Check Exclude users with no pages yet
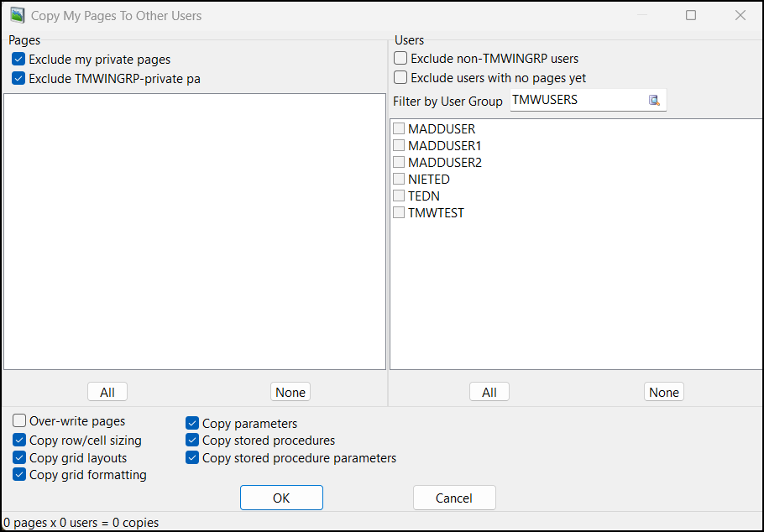764x532 pixels. 399,76
